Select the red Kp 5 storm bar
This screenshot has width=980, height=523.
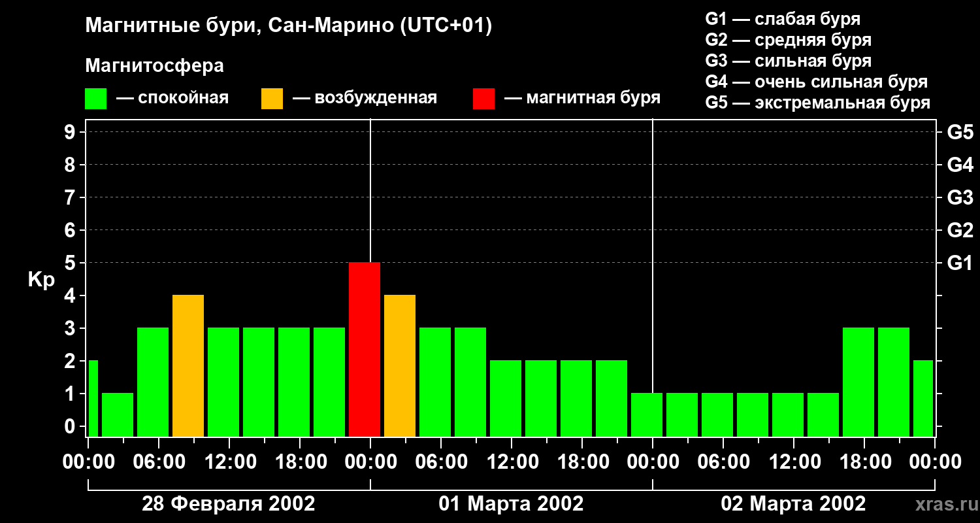(365, 349)
